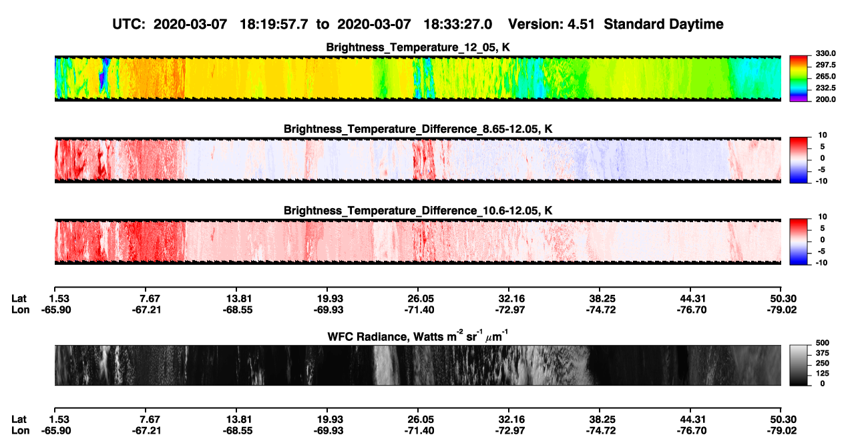
Task: Click 'Version: 4.51' in the header
Action: pyautogui.click(x=552, y=24)
